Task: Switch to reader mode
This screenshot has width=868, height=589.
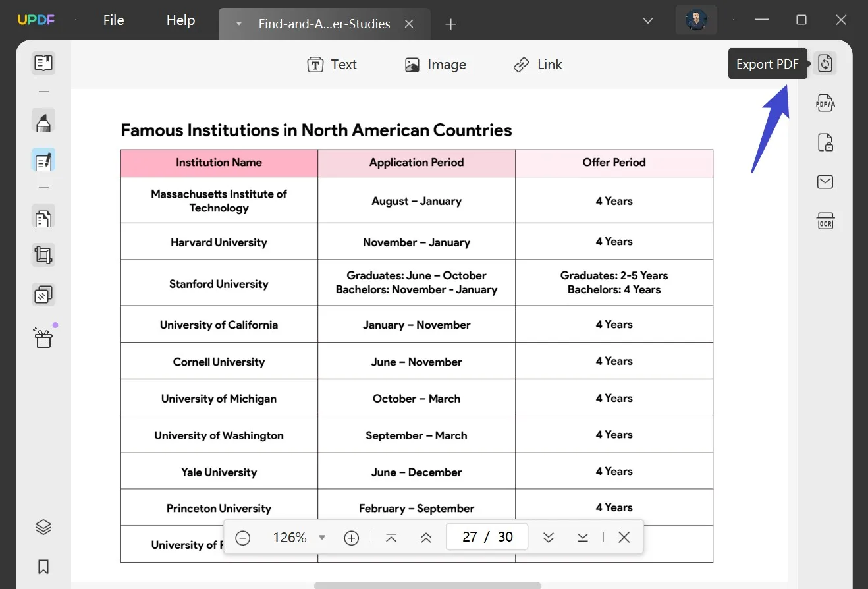Action: (43, 63)
